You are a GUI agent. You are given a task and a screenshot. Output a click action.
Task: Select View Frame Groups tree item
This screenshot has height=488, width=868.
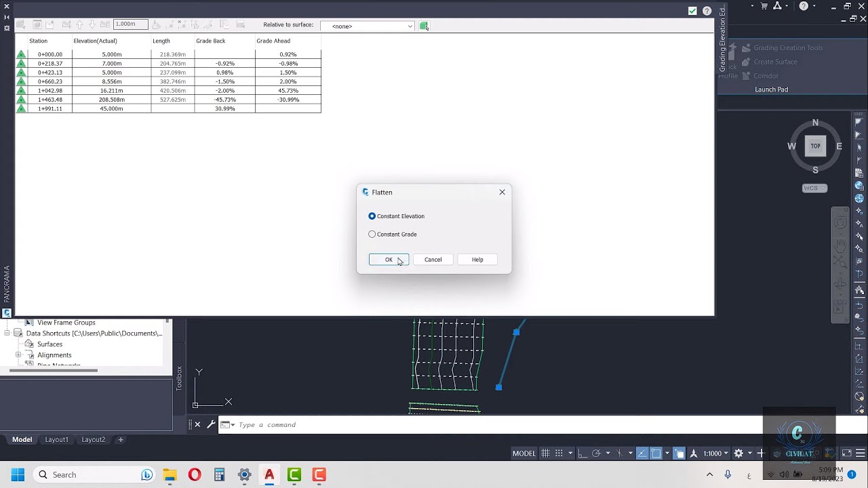click(66, 323)
